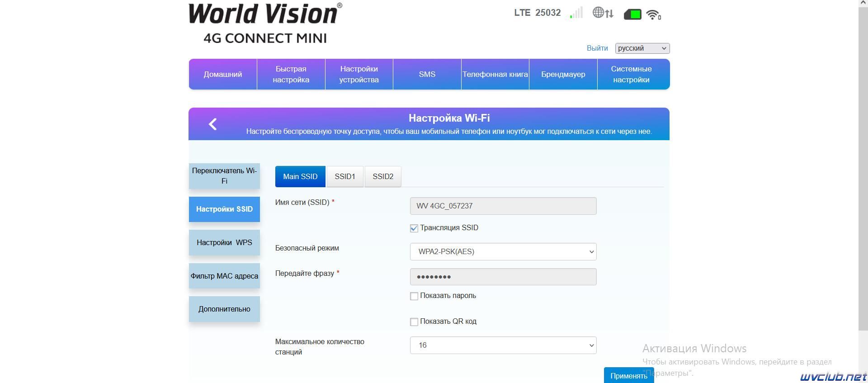
Task: Switch to the SSID2 tab
Action: click(383, 177)
